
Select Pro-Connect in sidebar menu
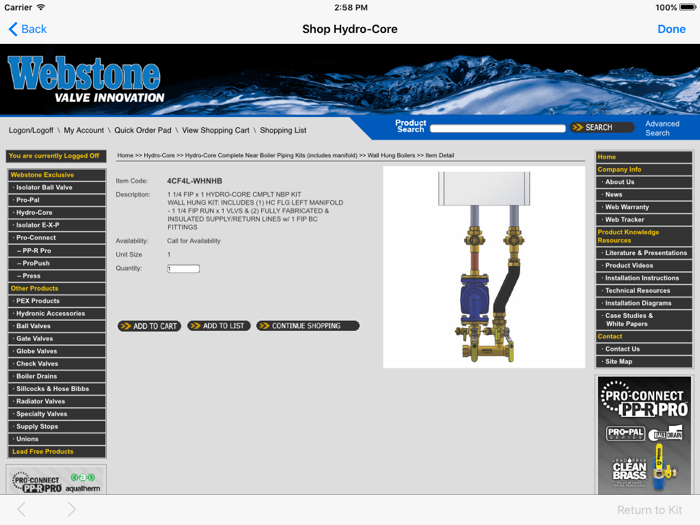[x=57, y=238]
